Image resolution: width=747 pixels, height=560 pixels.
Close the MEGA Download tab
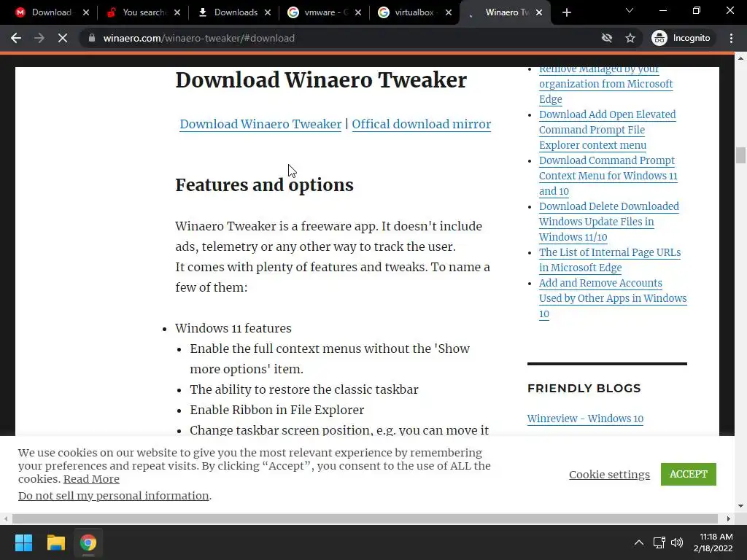click(86, 12)
